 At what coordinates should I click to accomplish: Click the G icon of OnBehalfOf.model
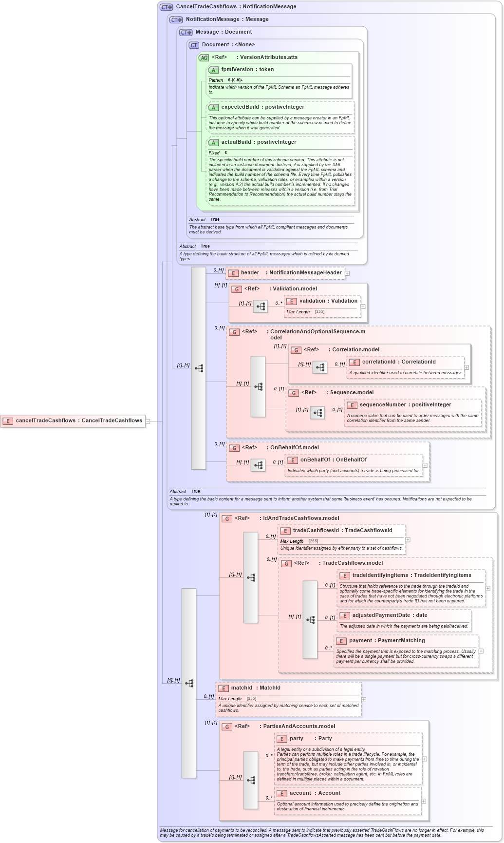pos(234,448)
